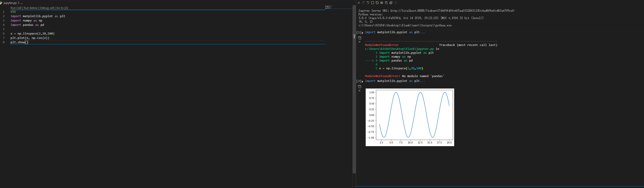Click the cosine plot output image
This screenshot has width=644, height=188.
pyautogui.click(x=410, y=117)
